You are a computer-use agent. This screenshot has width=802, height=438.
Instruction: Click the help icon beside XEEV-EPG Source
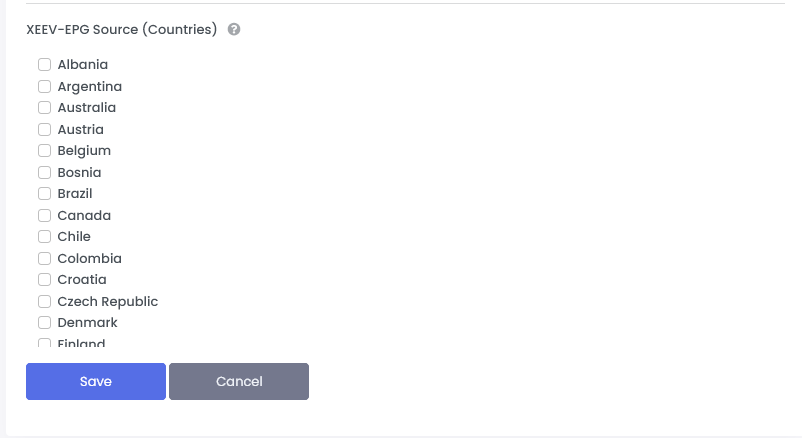tap(234, 30)
